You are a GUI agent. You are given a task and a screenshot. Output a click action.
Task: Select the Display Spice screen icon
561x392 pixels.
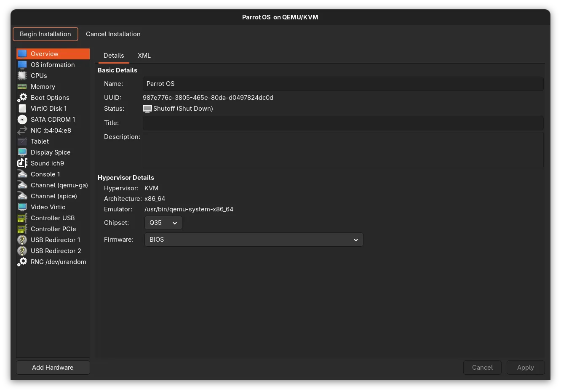coord(22,152)
